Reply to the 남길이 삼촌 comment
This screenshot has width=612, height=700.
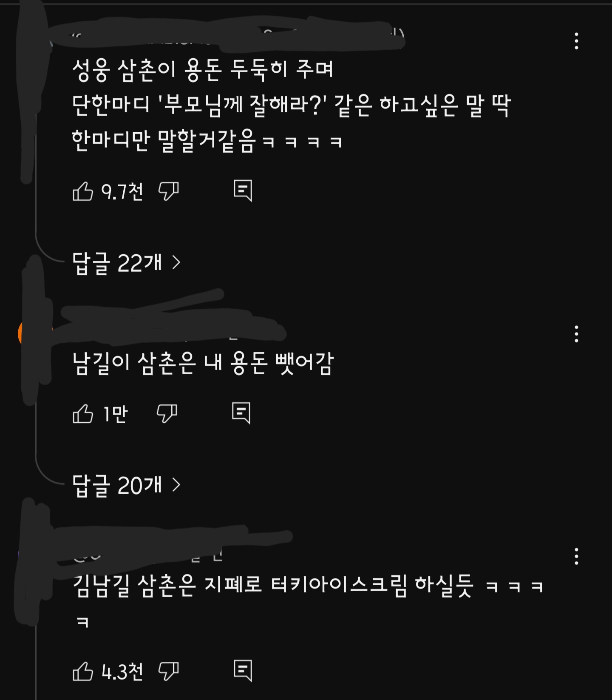pos(241,413)
